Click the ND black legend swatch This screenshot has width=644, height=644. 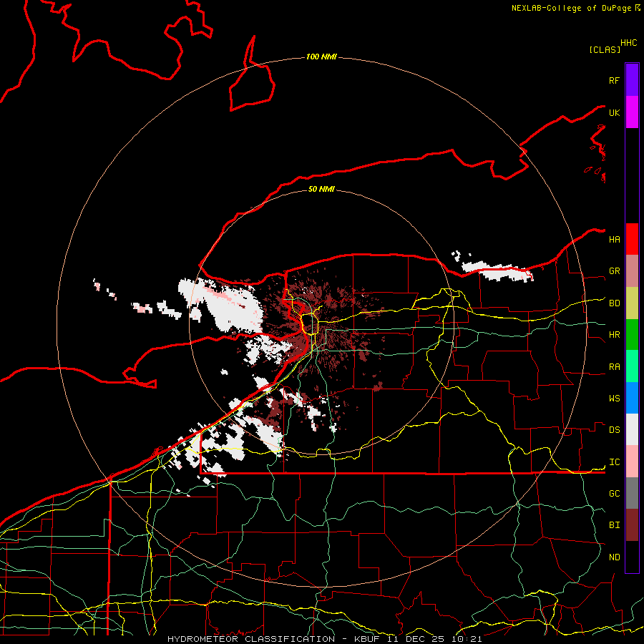[632, 557]
